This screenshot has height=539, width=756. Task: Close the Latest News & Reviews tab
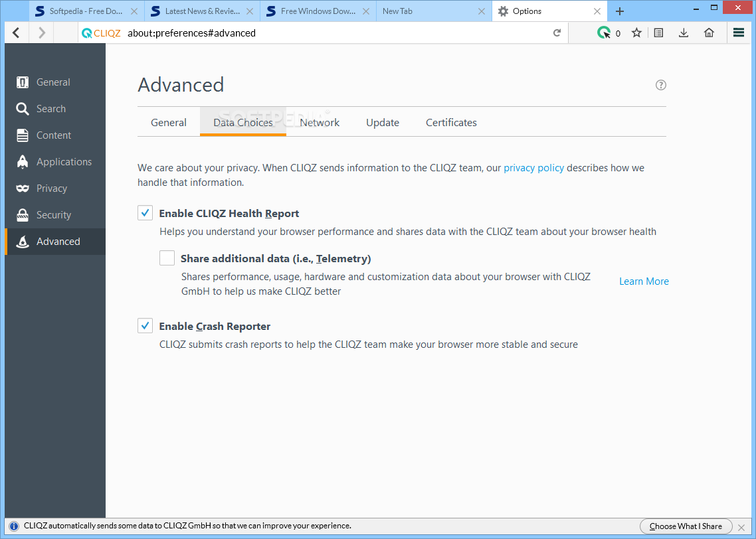pyautogui.click(x=250, y=11)
